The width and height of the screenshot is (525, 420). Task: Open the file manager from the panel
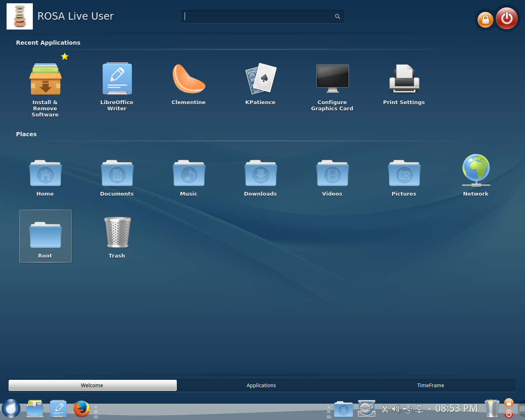pyautogui.click(x=35, y=409)
